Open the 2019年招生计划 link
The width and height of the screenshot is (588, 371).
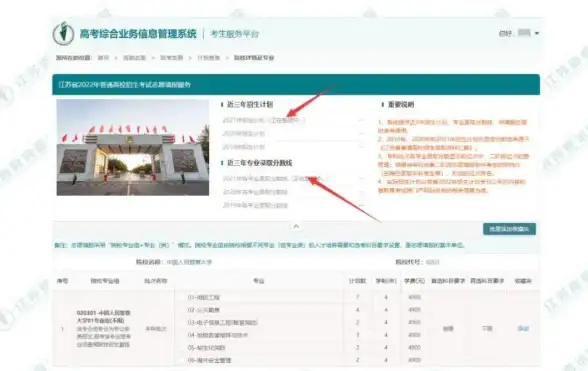point(244,147)
